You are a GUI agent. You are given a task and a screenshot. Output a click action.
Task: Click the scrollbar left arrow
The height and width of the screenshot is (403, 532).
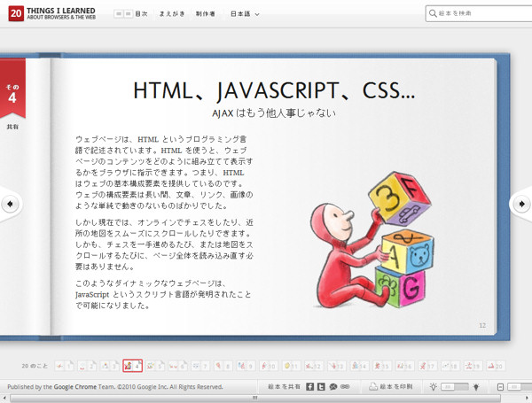pyautogui.click(x=4, y=399)
